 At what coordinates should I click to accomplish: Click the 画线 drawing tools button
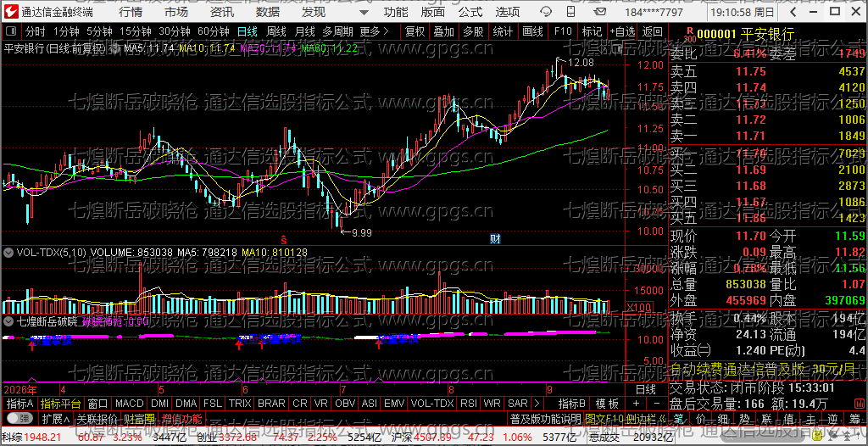pos(532,31)
